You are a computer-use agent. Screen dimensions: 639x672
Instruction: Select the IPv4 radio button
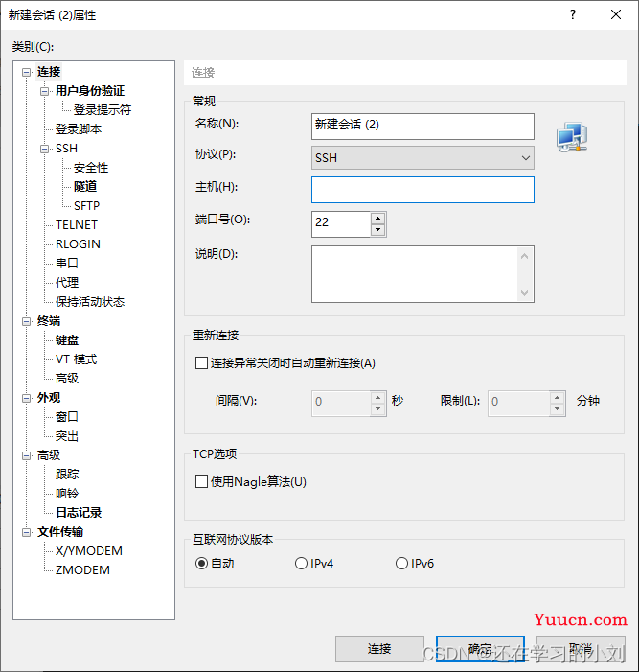301,563
